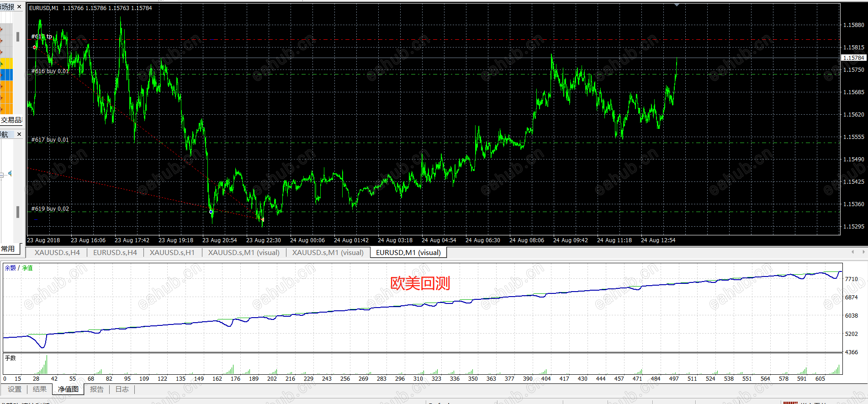Select the order close marker at the lowest price point
The width and height of the screenshot is (868, 404).
262,220
